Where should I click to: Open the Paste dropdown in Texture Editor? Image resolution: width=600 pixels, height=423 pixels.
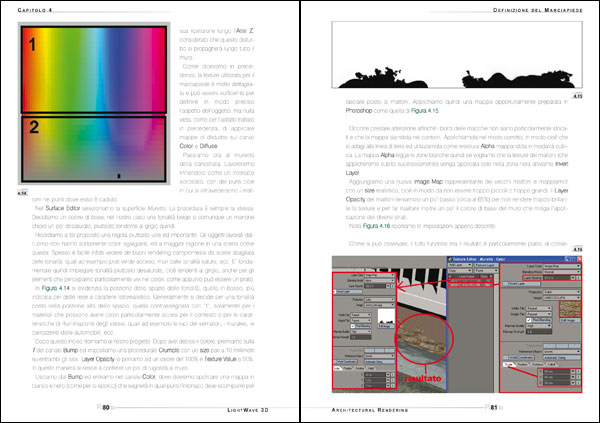pos(486,271)
